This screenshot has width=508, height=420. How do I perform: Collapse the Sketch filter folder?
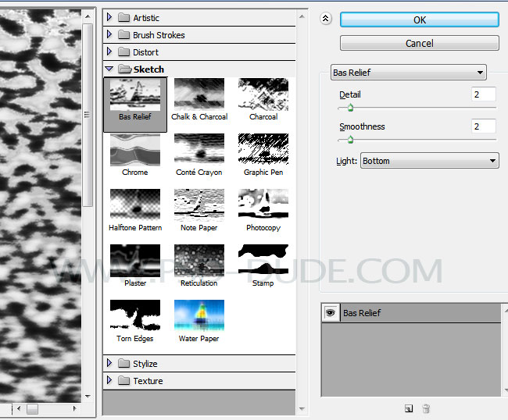[109, 69]
